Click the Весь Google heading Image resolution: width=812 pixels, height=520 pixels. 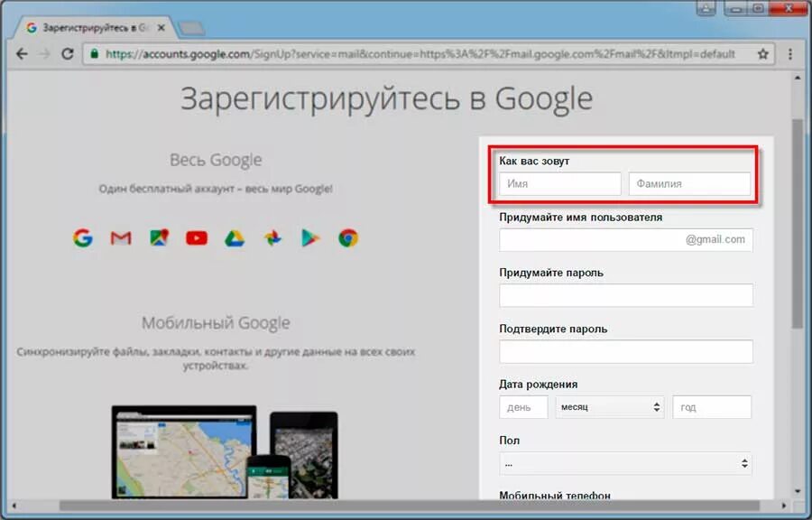(x=216, y=160)
